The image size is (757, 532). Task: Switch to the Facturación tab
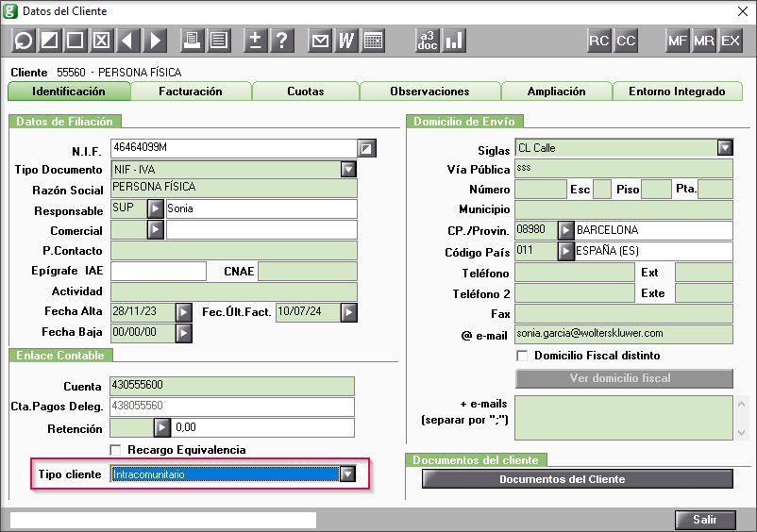pos(191,91)
